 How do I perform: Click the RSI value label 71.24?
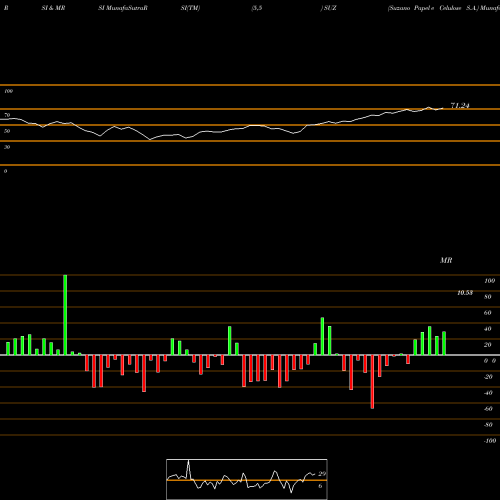[x=460, y=106]
